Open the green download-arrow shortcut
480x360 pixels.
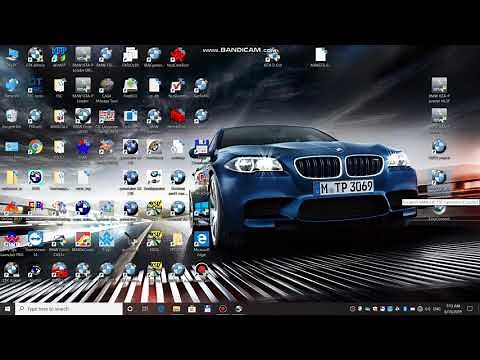pos(130,87)
